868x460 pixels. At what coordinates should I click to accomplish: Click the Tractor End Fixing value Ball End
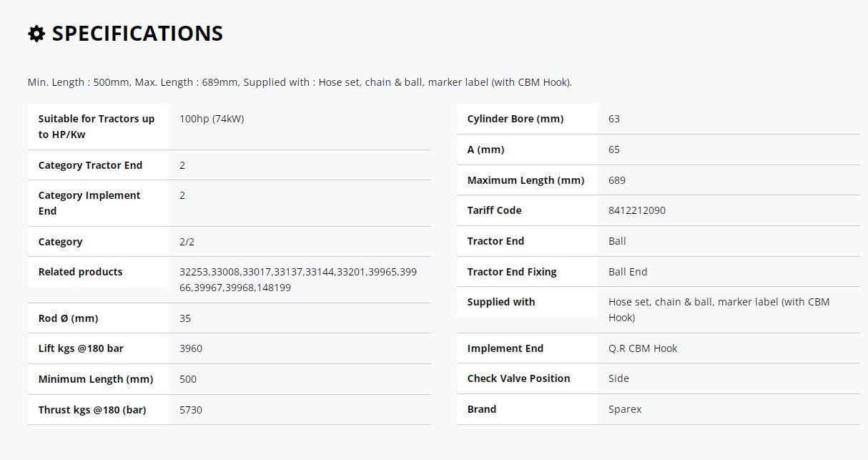click(x=628, y=272)
